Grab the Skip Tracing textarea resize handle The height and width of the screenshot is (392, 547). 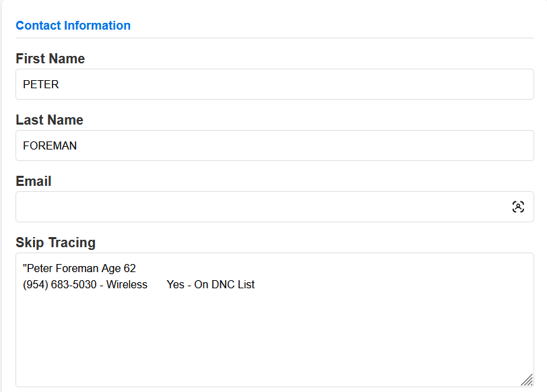click(x=527, y=380)
